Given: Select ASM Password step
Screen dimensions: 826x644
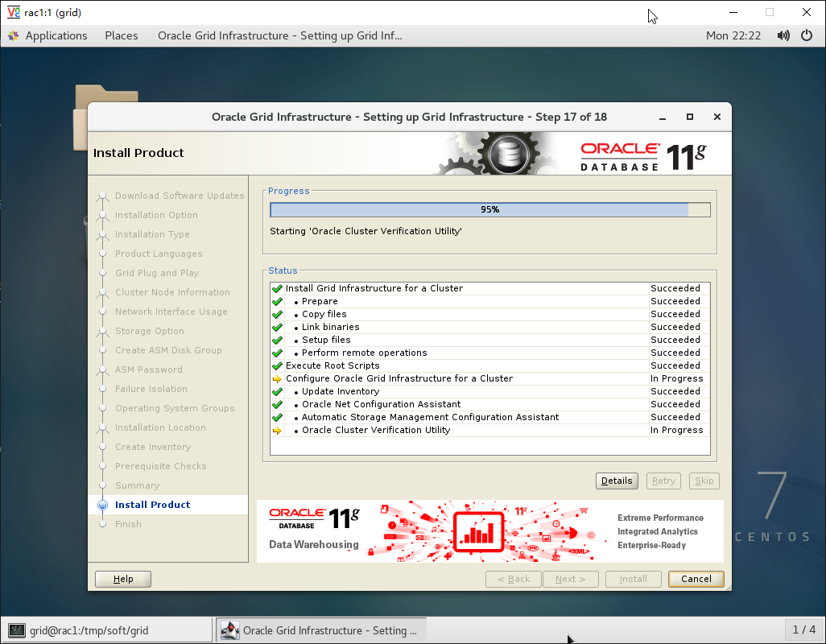Looking at the screenshot, I should (x=149, y=369).
